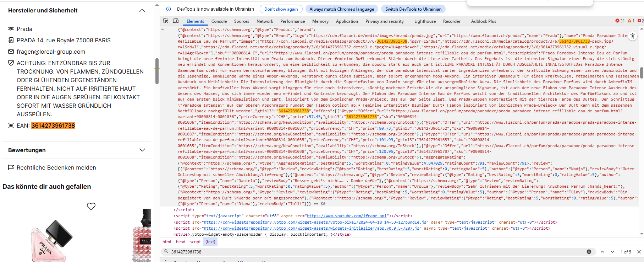This screenshot has width=644, height=262.
Task: Click the three-dots next to selected node
Action: [163, 30]
